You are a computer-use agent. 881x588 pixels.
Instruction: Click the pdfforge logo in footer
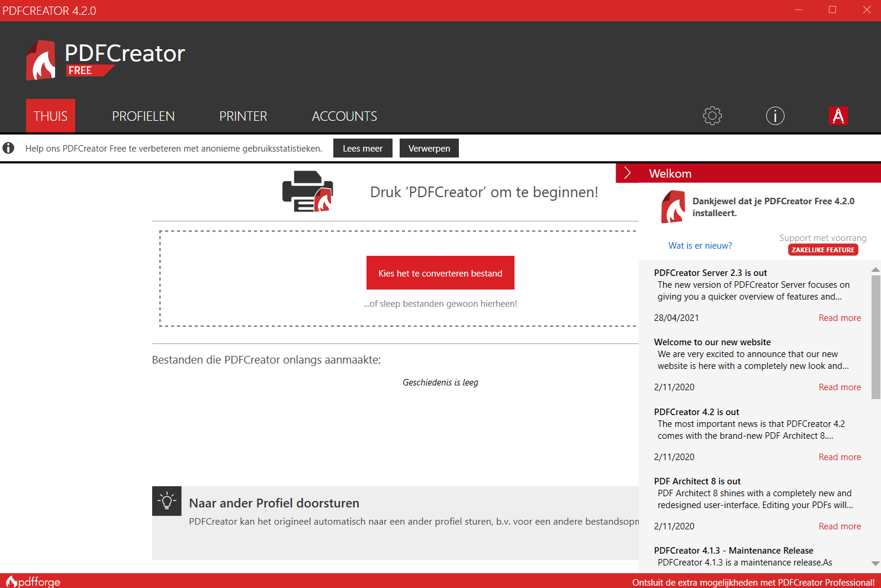click(x=33, y=581)
